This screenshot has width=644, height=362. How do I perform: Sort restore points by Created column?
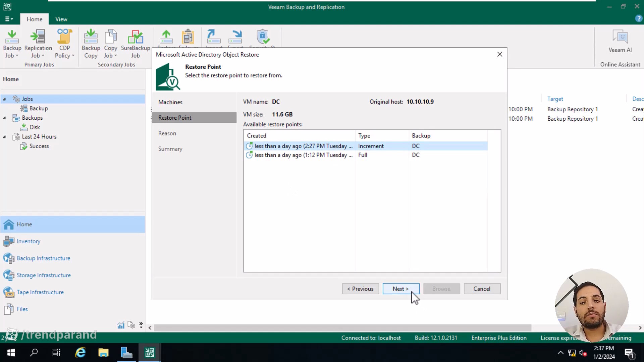click(x=300, y=136)
